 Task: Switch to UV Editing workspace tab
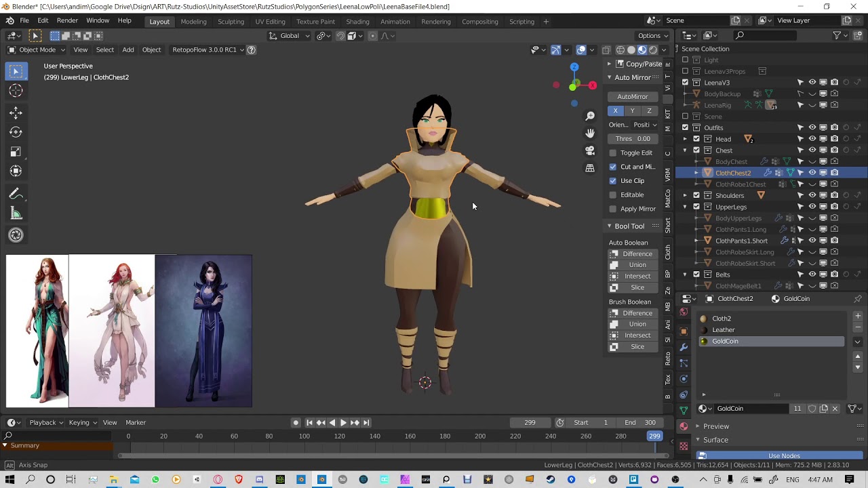270,22
